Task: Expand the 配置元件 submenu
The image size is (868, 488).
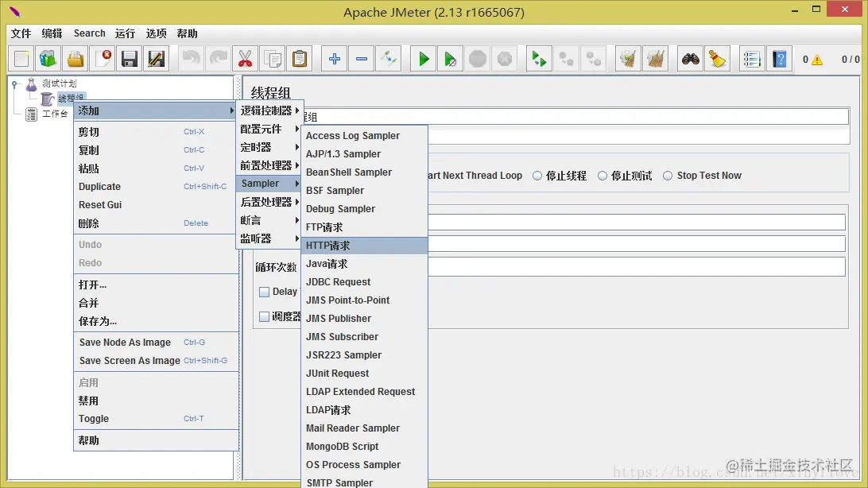Action: click(269, 129)
